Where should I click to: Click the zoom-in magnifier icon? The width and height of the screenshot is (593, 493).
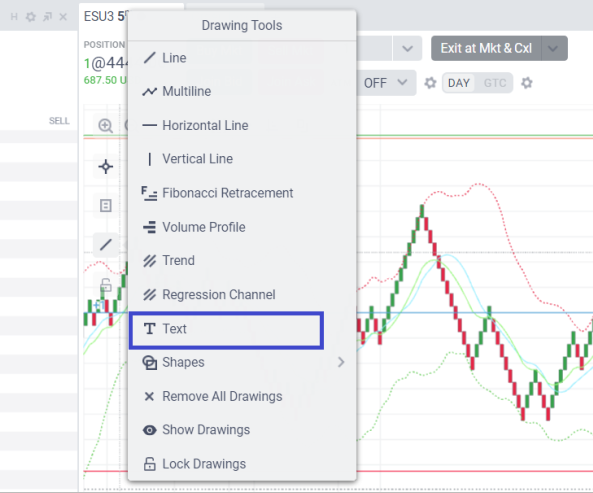coord(106,125)
